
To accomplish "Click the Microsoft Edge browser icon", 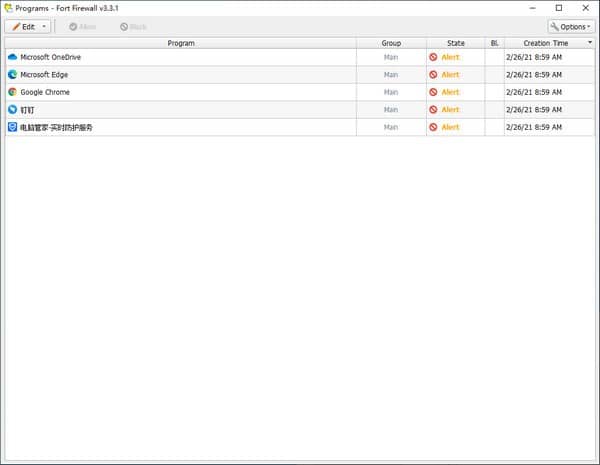I will click(x=13, y=75).
